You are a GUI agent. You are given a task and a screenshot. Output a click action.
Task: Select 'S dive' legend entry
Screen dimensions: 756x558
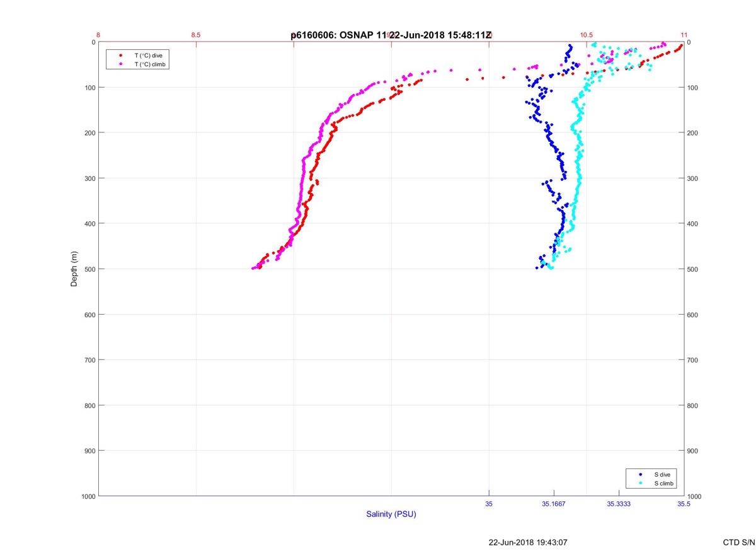(661, 474)
